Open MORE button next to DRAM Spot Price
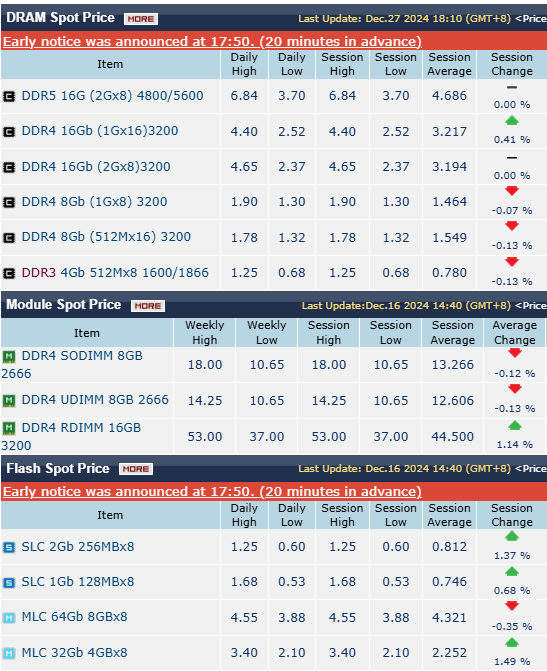 [141, 19]
